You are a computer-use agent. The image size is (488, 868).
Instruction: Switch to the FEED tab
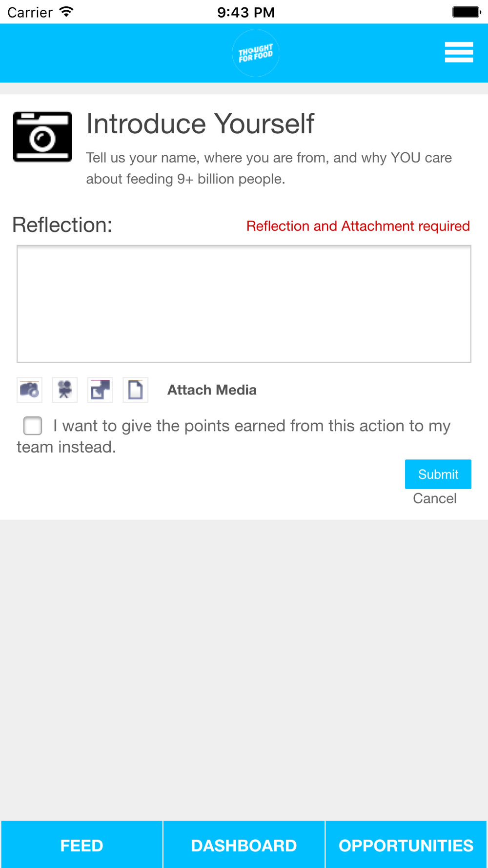click(x=81, y=845)
